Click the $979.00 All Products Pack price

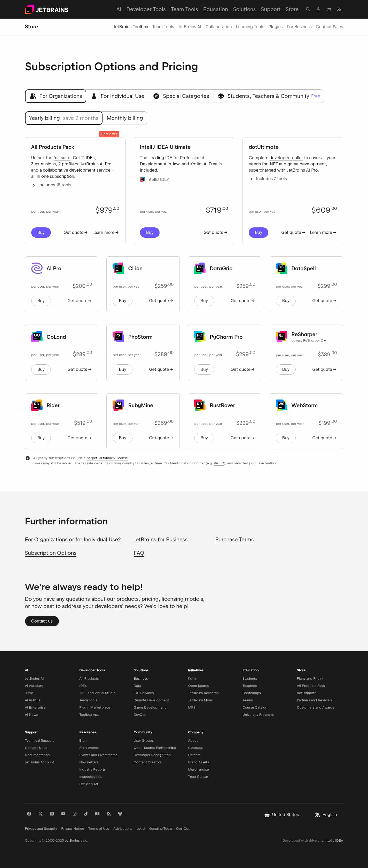(107, 210)
